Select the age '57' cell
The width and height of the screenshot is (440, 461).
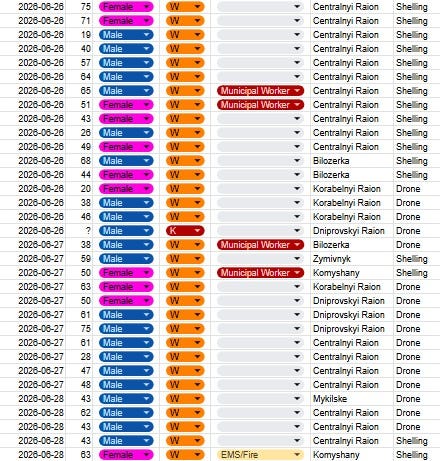point(79,63)
